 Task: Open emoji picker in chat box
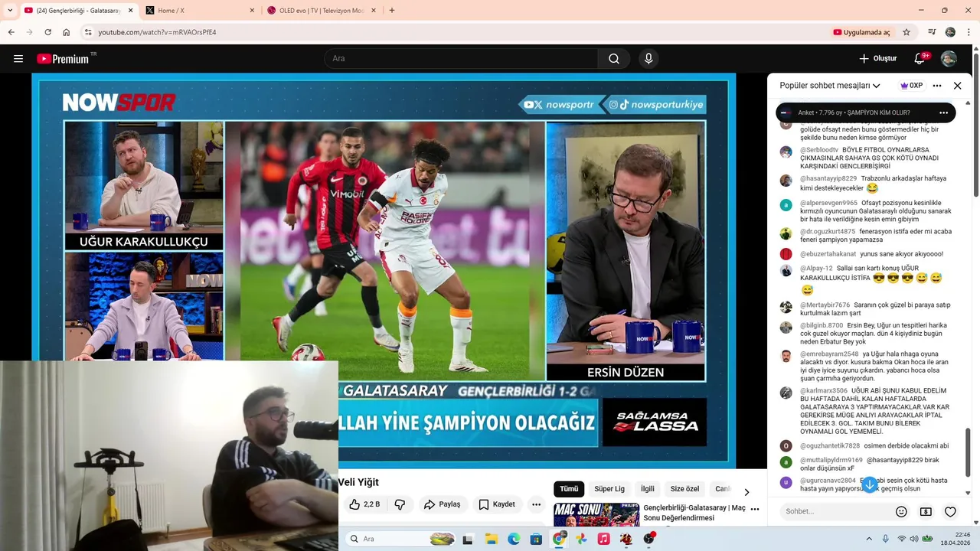(901, 512)
